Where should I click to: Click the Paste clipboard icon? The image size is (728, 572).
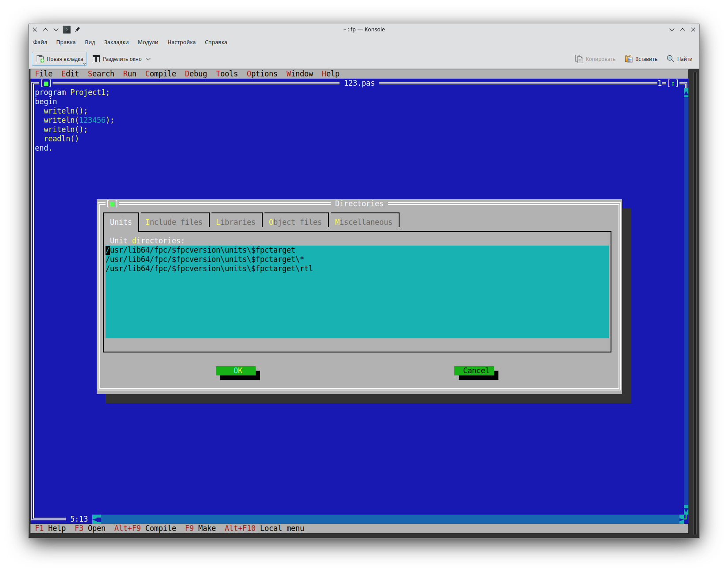click(x=629, y=59)
